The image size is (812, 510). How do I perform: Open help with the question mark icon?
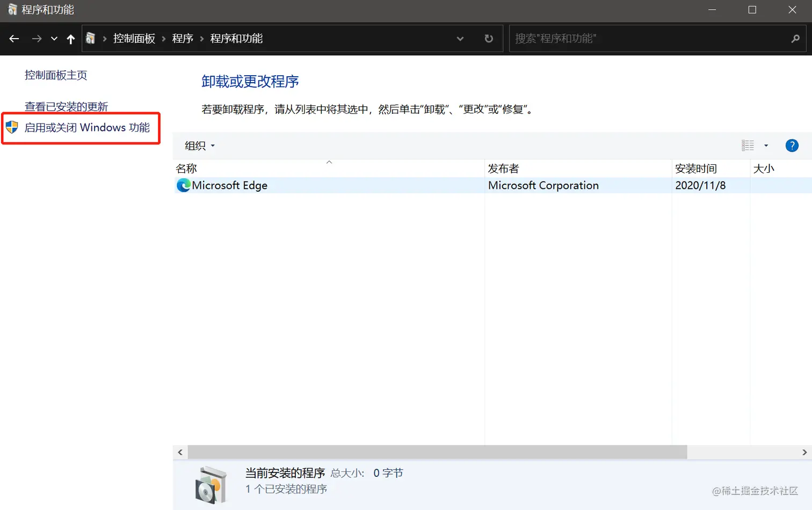(792, 145)
